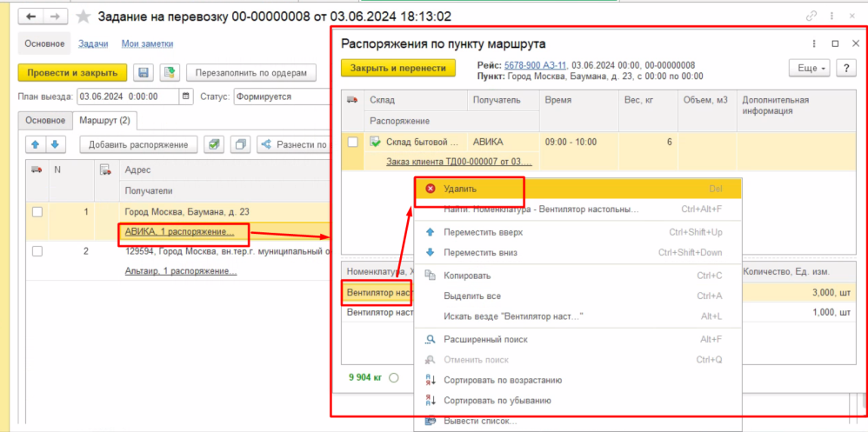Check the box for route row 2
Viewport: 868px width, 432px height.
[x=37, y=251]
